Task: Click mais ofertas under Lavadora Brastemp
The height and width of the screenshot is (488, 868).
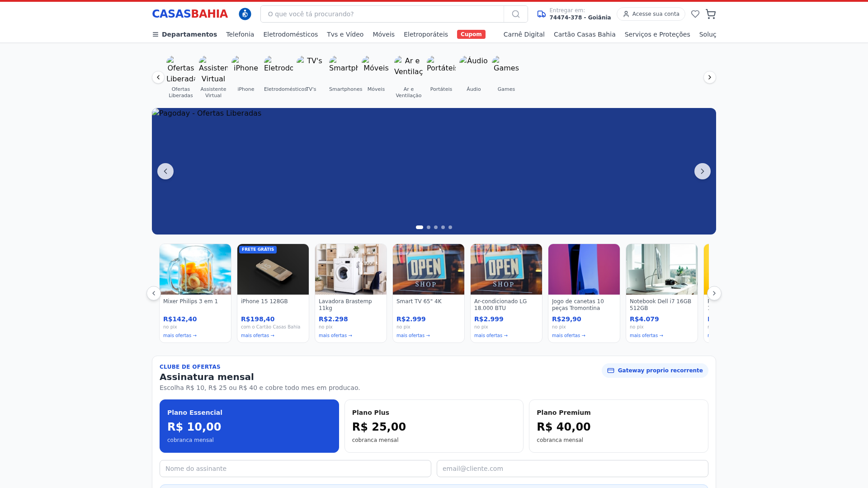Action: coord(335,336)
